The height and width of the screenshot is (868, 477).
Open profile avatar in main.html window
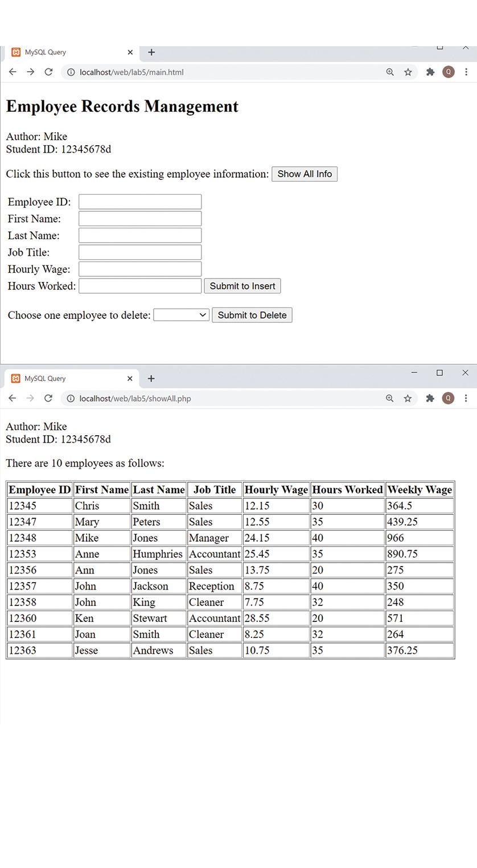[x=449, y=72]
